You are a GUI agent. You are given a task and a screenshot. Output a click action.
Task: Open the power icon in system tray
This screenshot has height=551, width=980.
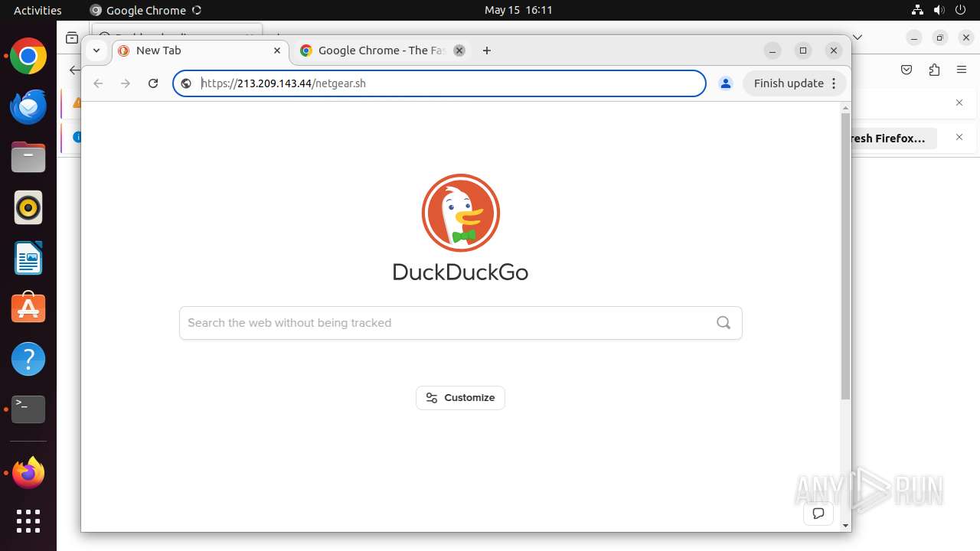pyautogui.click(x=961, y=10)
